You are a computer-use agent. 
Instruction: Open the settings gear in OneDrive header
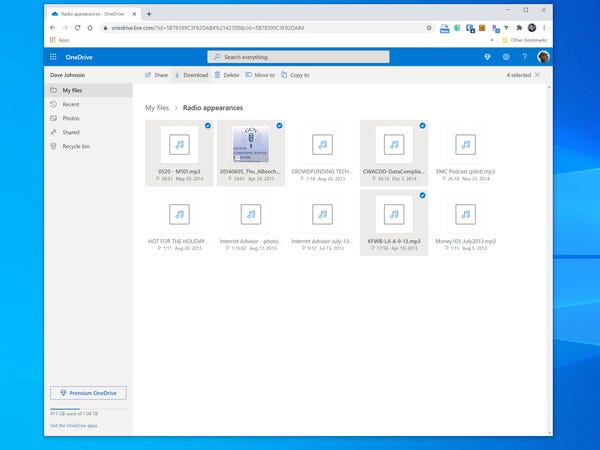click(506, 57)
